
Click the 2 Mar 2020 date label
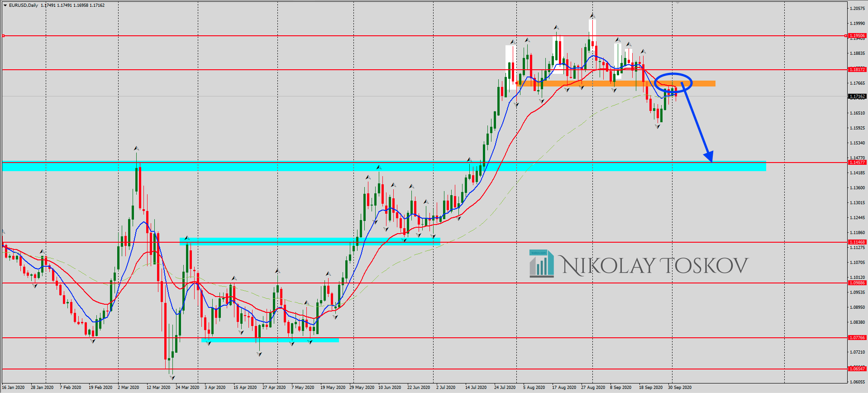129,388
